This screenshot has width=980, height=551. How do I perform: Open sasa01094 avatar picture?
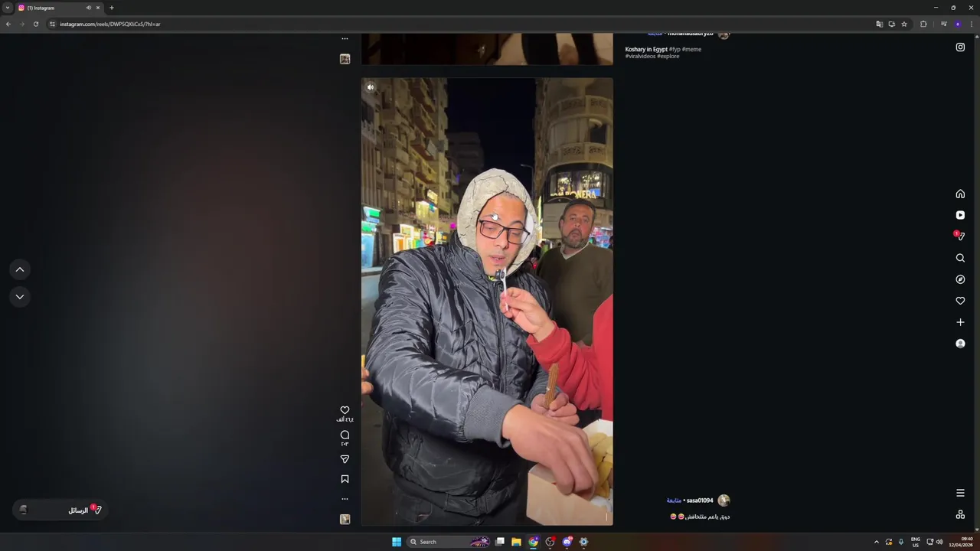[x=724, y=500]
